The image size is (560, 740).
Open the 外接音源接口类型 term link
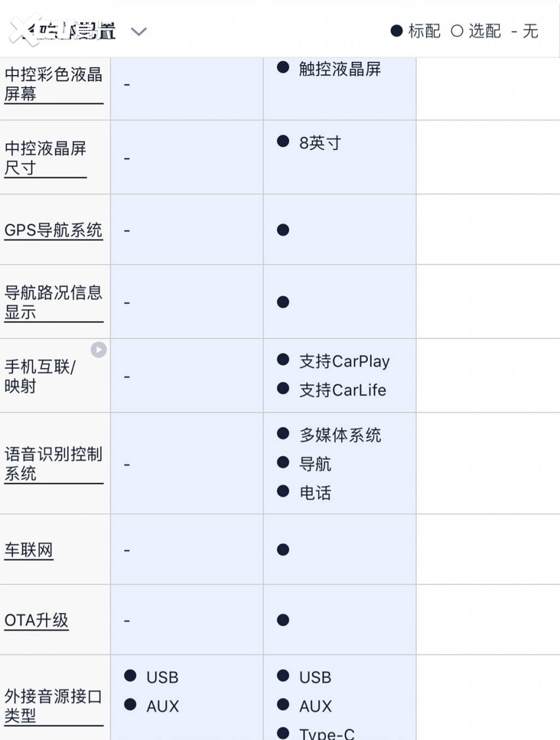click(53, 706)
